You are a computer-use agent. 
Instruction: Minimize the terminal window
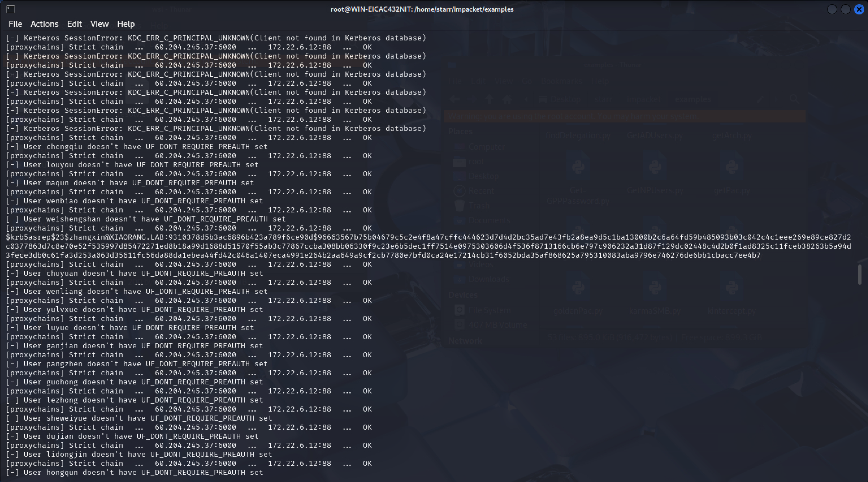click(832, 9)
